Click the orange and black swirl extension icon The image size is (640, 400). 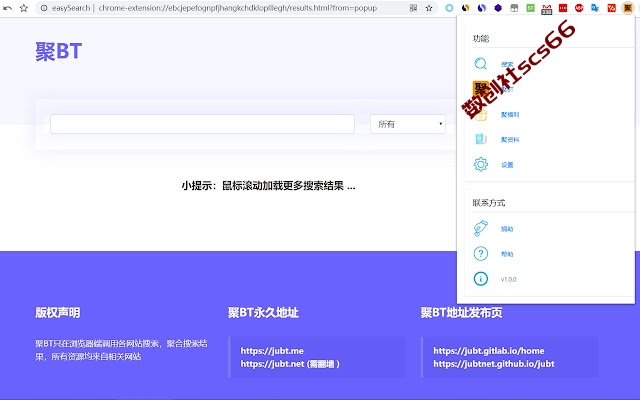click(x=465, y=8)
